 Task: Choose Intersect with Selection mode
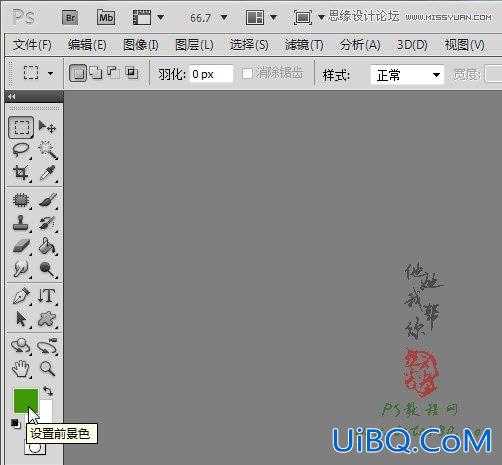[132, 72]
